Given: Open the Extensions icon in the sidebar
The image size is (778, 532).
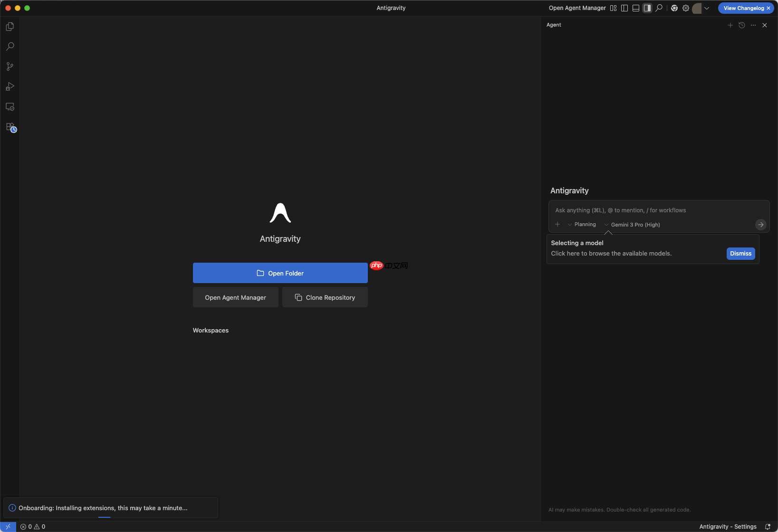Looking at the screenshot, I should pyautogui.click(x=10, y=127).
